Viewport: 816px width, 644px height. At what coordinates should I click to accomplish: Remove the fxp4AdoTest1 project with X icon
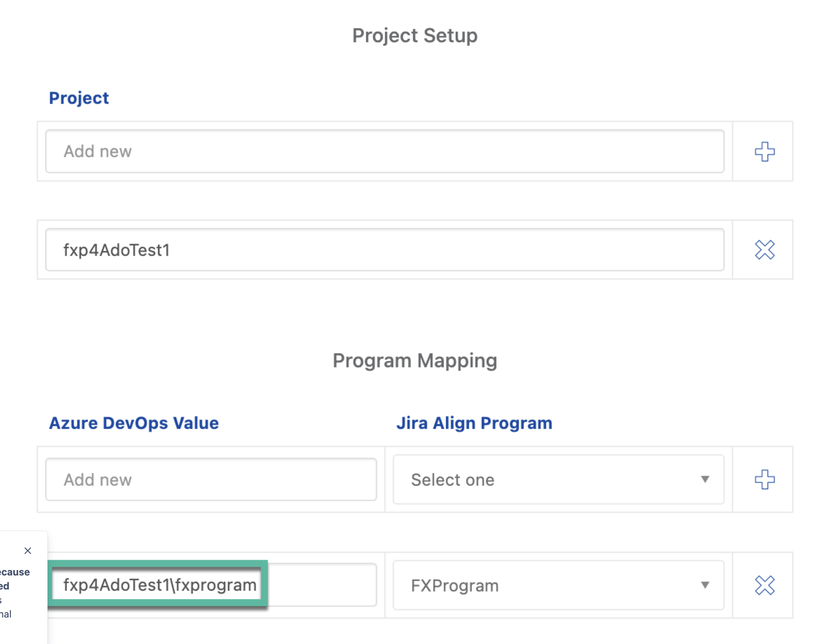pos(764,250)
